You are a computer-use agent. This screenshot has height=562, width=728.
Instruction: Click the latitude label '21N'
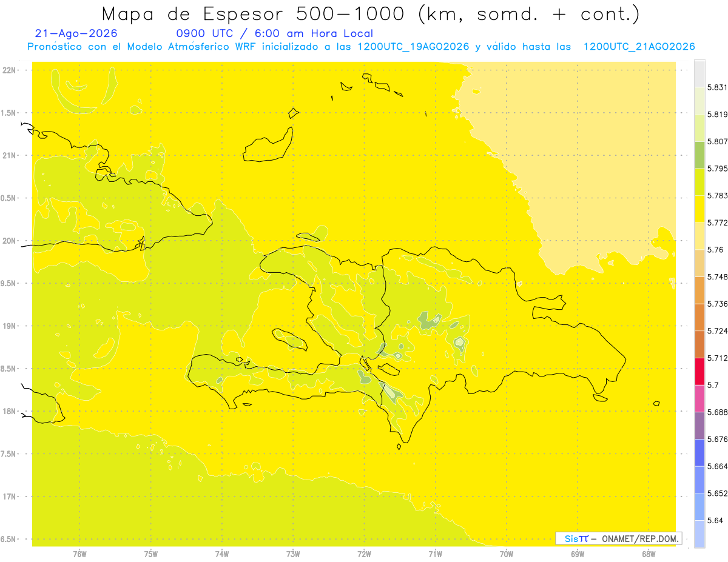10,156
